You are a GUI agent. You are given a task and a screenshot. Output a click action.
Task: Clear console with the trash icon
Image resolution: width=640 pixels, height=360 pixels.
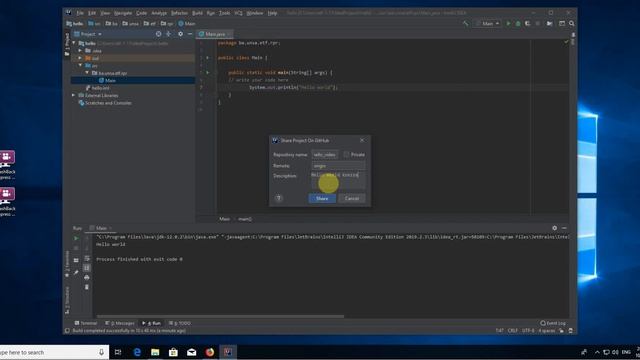point(87,287)
